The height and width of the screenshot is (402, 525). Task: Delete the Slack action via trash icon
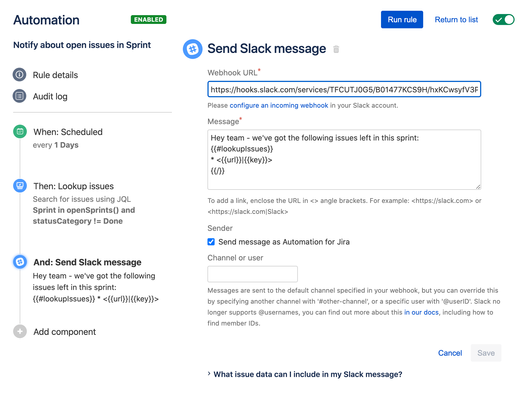[336, 49]
